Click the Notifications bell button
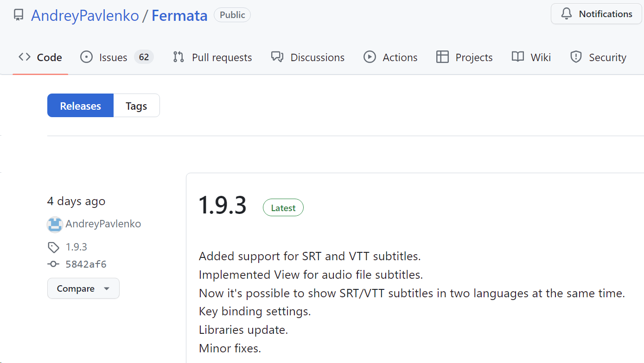 tap(597, 14)
